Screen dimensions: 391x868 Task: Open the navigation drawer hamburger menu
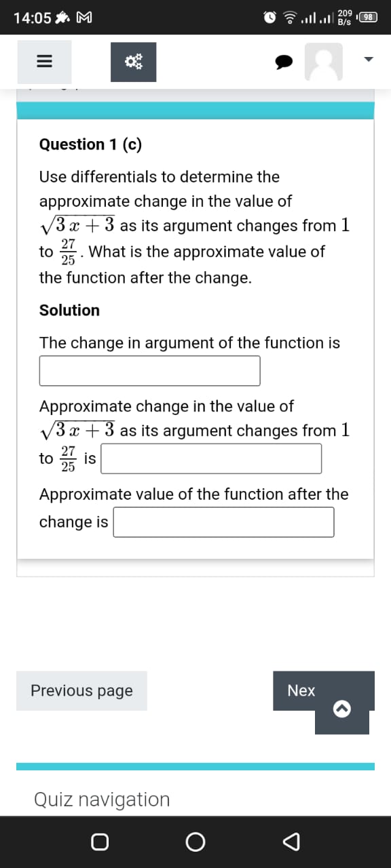coord(44,61)
